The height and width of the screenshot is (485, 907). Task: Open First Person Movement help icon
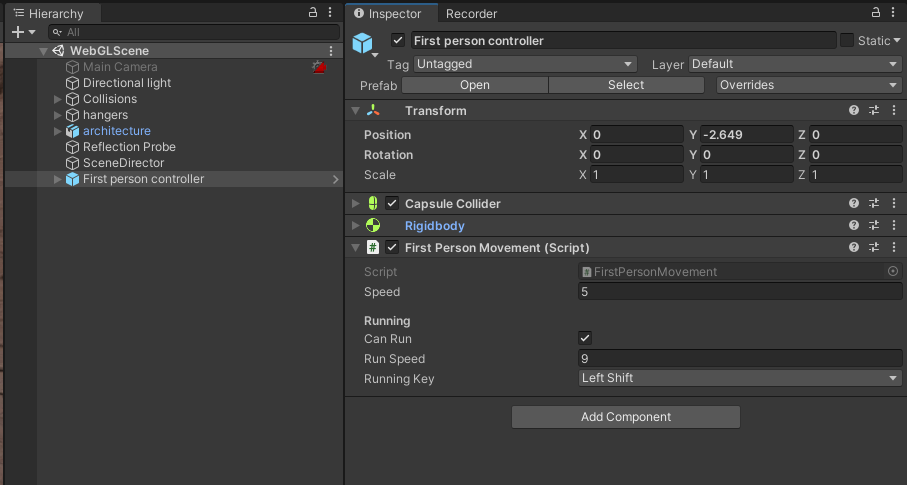click(854, 247)
